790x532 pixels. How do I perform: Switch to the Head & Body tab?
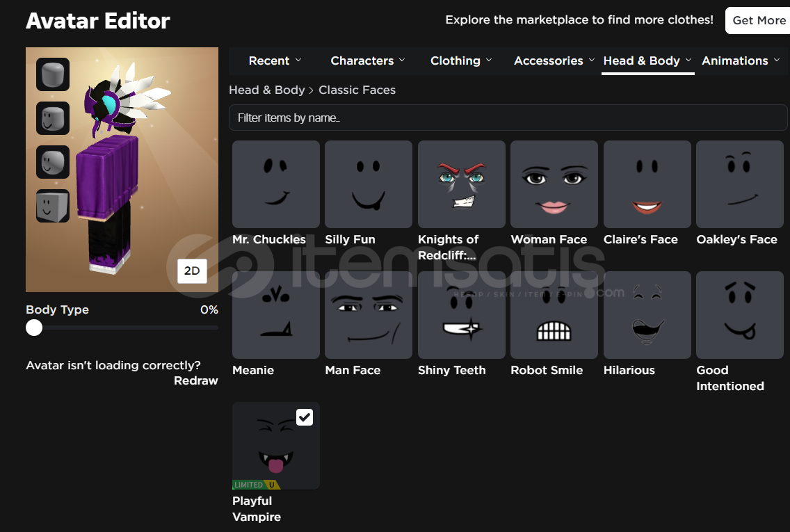coord(647,61)
